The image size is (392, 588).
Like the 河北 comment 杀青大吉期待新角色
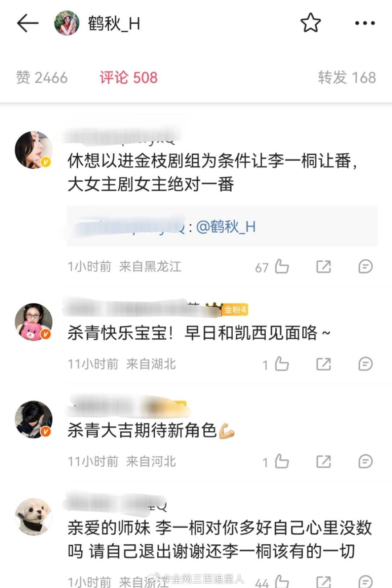[282, 462]
